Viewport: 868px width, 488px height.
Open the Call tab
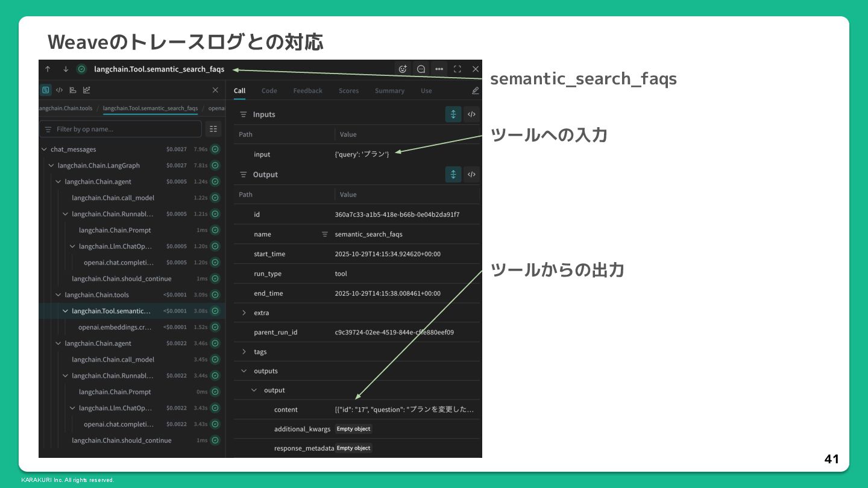[239, 91]
